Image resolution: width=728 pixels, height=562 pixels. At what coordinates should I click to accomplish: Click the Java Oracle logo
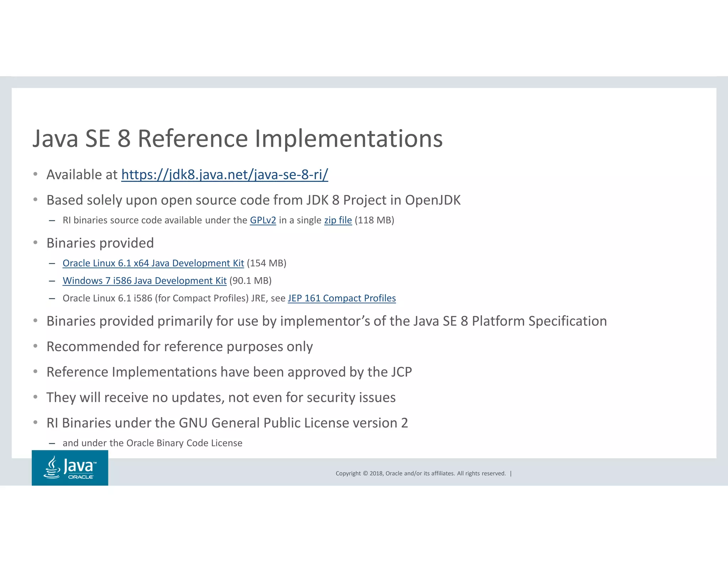pos(70,468)
